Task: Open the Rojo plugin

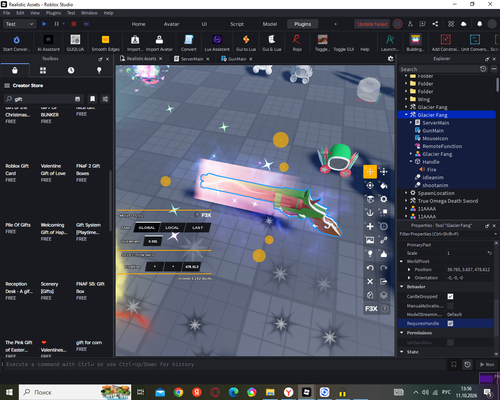Action: [x=297, y=43]
